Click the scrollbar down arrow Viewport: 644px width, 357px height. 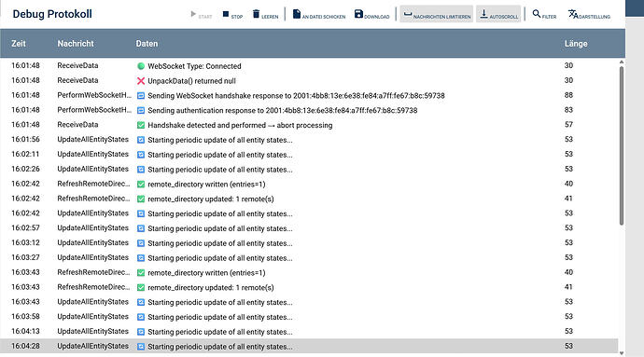pos(622,353)
